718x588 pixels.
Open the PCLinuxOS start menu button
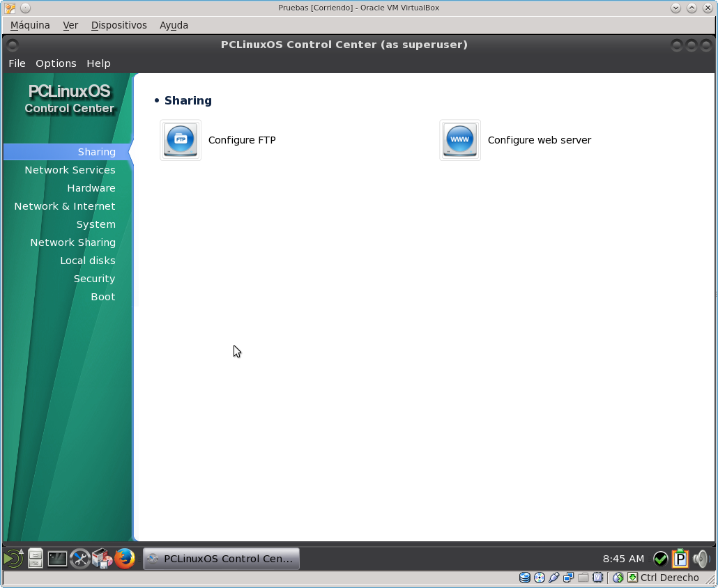[13, 558]
